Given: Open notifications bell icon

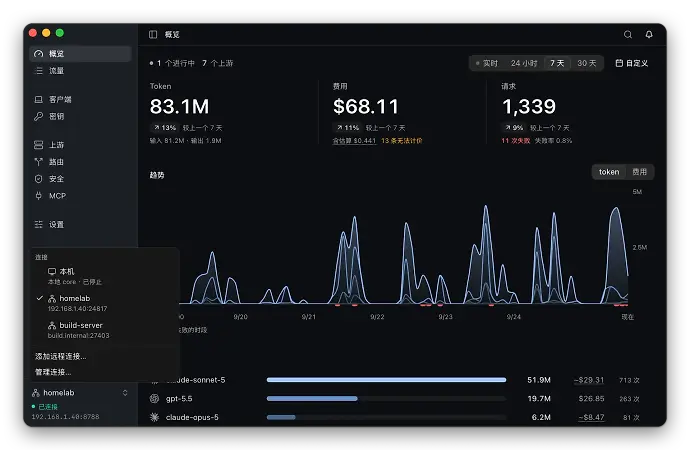Looking at the screenshot, I should point(649,34).
